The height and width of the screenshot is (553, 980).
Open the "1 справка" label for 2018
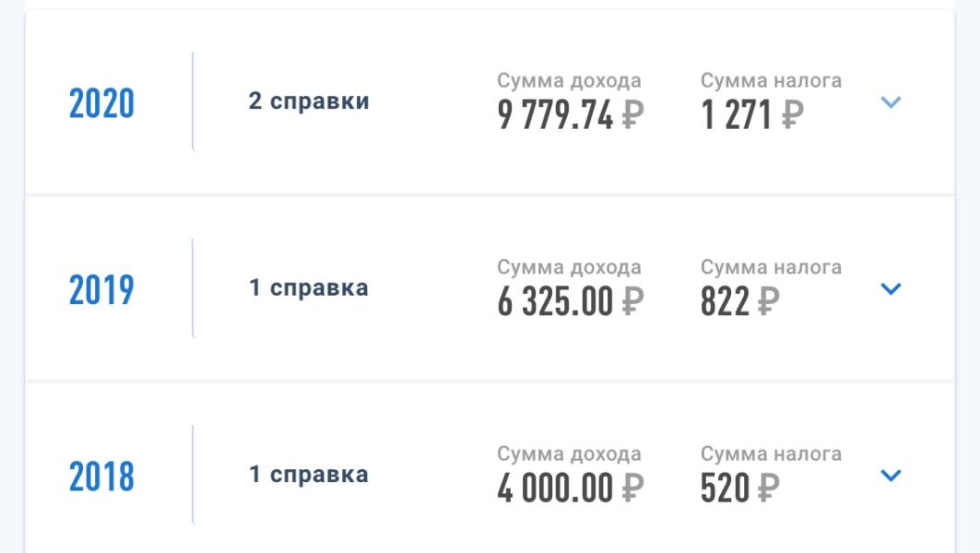tap(309, 476)
